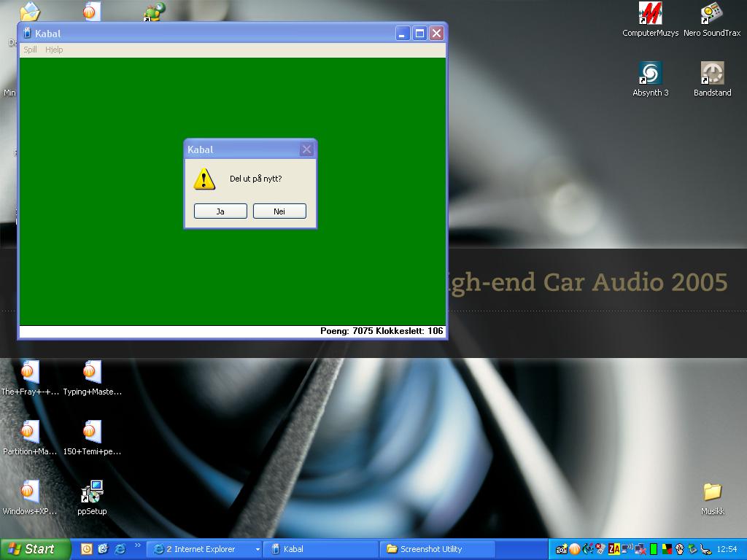Click the orange ball tray icon
The width and height of the screenshot is (747, 560).
[x=575, y=550]
